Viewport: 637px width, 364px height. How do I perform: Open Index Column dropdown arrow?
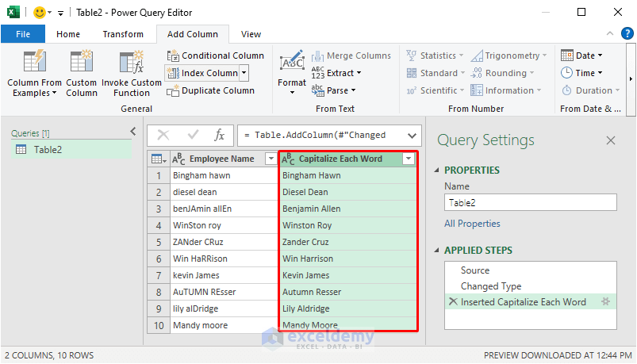244,73
